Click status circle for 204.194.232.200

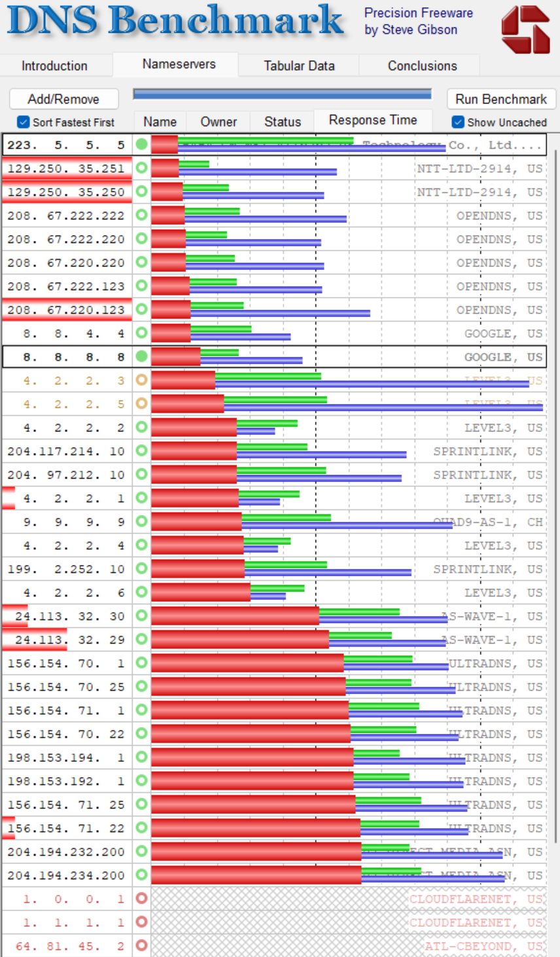pos(141,851)
